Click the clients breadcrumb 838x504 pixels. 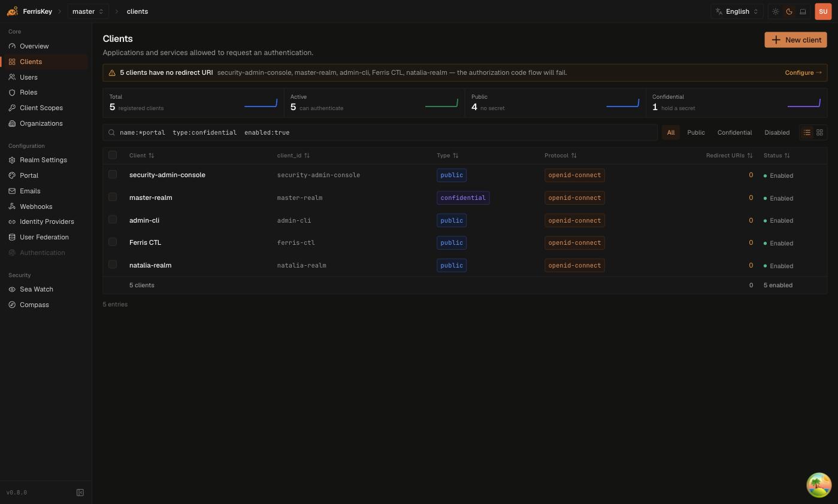point(137,11)
